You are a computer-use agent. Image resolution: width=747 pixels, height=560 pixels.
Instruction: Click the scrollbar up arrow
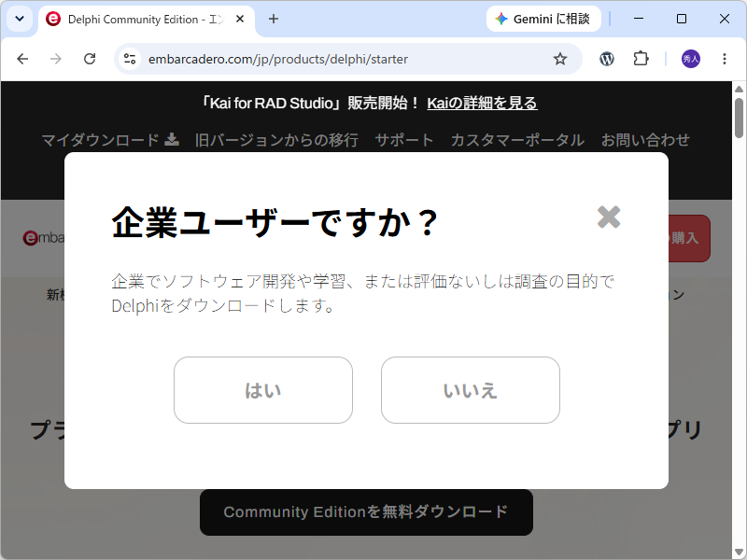[x=739, y=89]
